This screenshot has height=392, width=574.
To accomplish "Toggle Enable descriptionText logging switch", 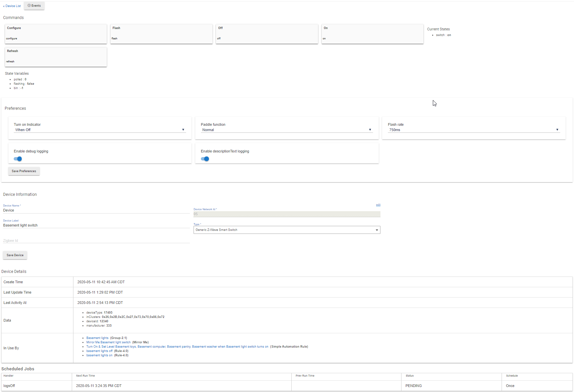I will [x=205, y=159].
